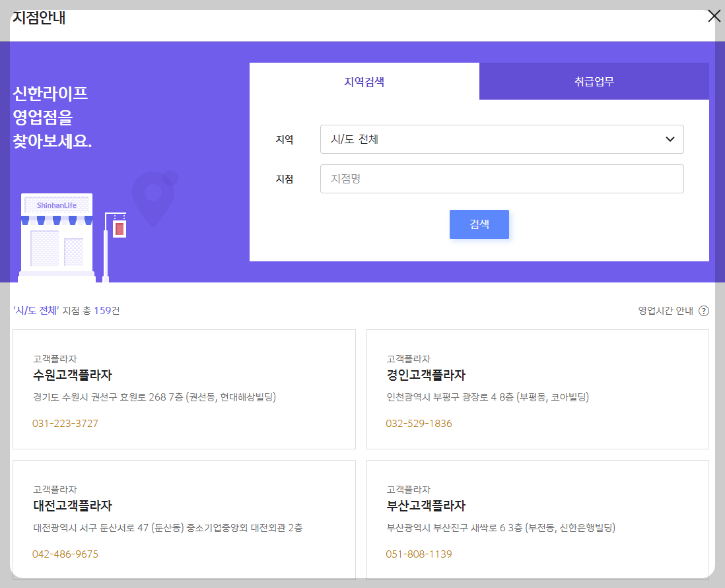Open the 영업시간 안내 link text
This screenshot has height=588, width=725.
tap(666, 311)
